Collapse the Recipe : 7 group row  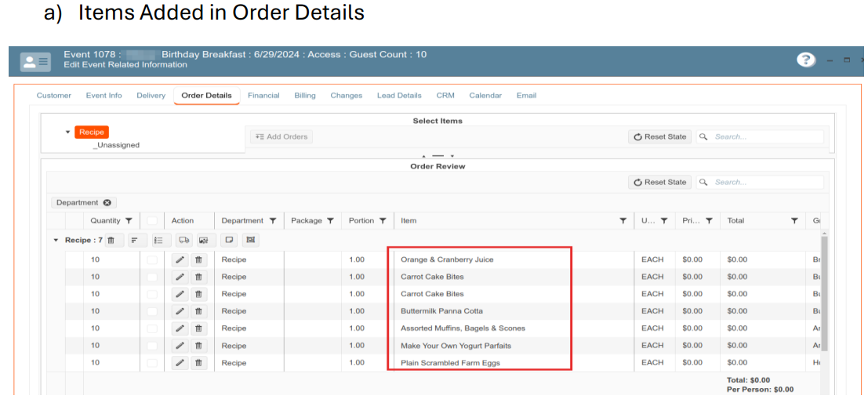[56, 241]
